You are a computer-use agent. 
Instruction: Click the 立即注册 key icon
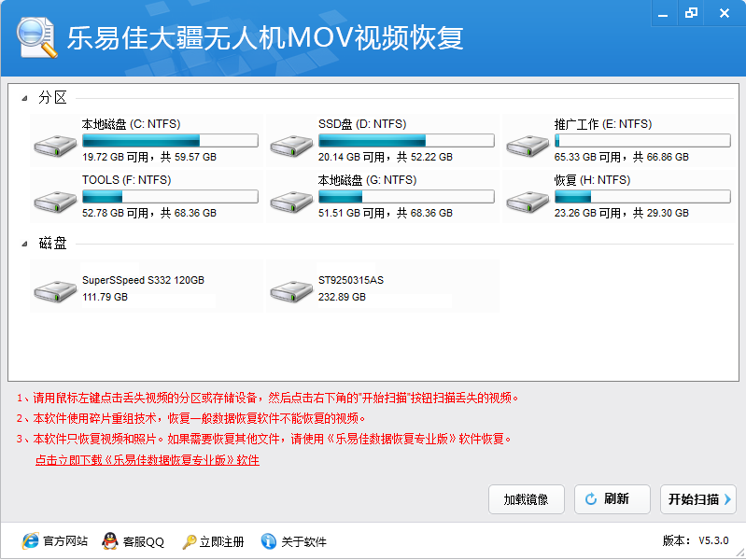click(x=190, y=541)
